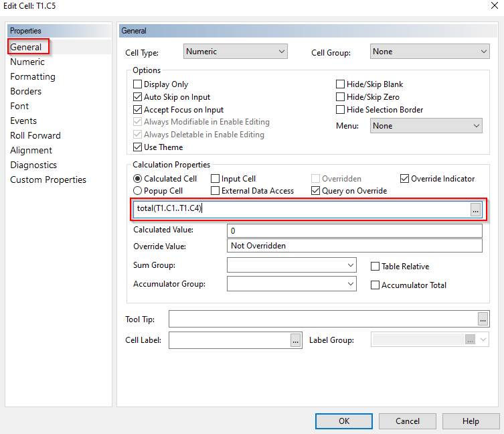
Task: Uncheck the Use Theme option
Action: tap(138, 147)
